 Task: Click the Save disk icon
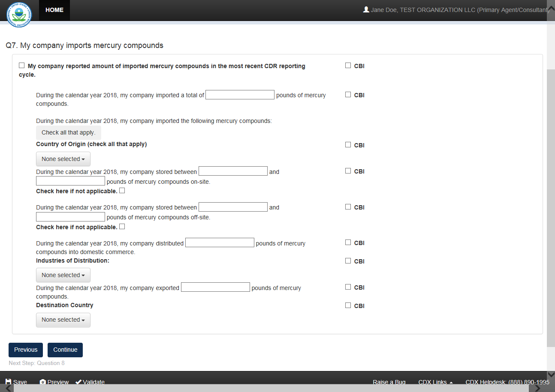[x=9, y=382]
